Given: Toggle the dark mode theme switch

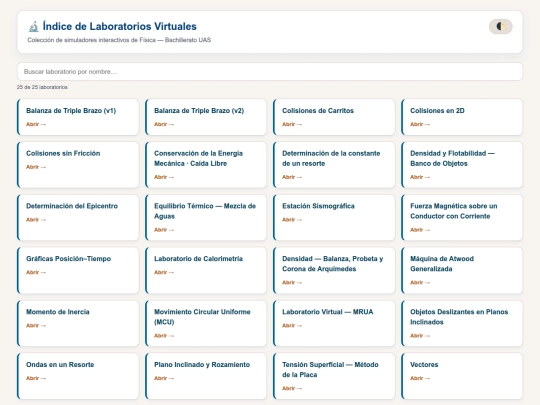Looking at the screenshot, I should click(x=500, y=27).
